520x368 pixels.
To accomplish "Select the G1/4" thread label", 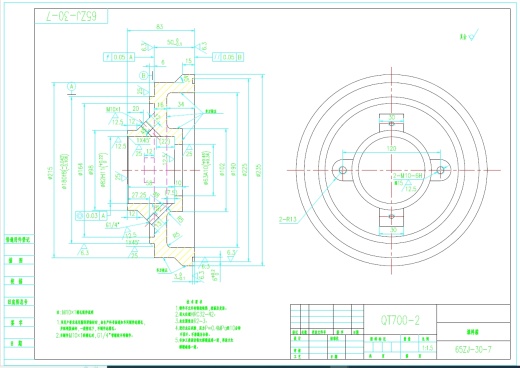I will click(x=112, y=225).
